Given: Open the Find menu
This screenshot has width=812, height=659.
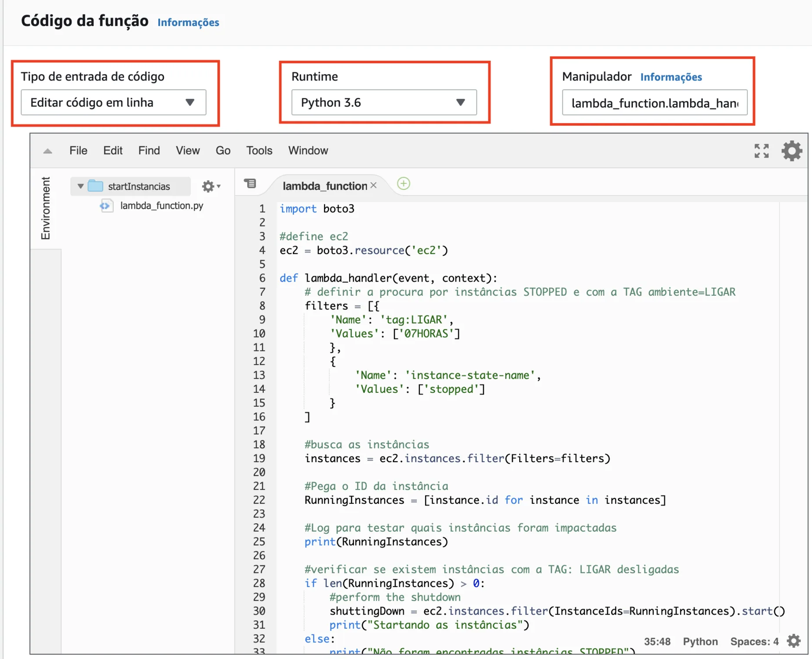Looking at the screenshot, I should (149, 151).
